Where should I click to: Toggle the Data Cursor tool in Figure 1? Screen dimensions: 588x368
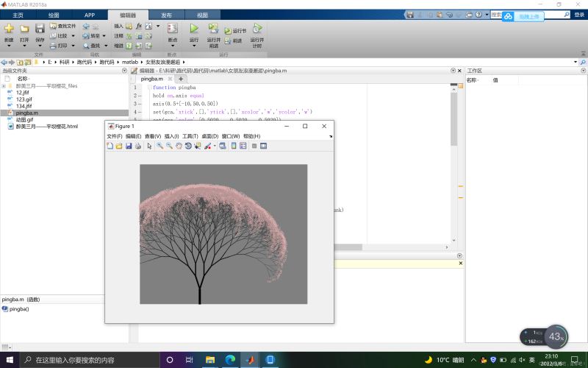[x=197, y=146]
